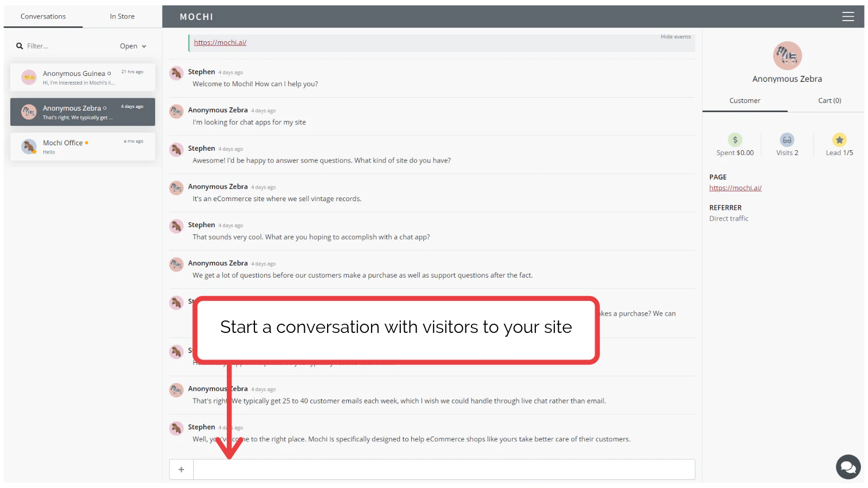Click the Zebra avatar beside the '25 to 40 customer emails' message
Image resolution: width=868 pixels, height=488 pixels.
(176, 390)
